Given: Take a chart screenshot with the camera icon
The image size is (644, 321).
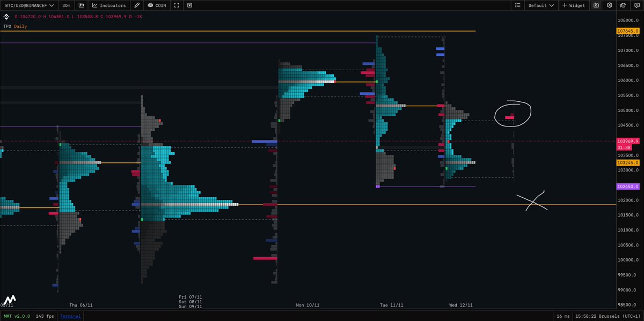Looking at the screenshot, I should 596,5.
